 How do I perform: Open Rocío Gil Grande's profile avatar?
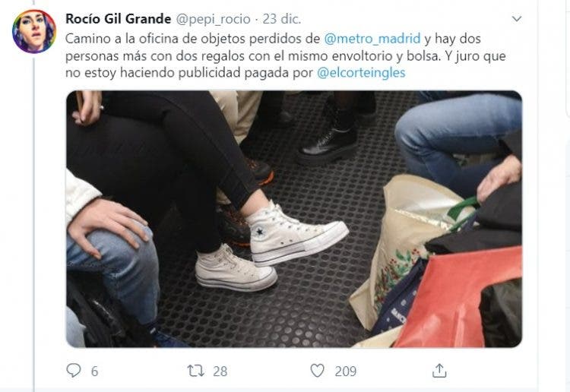coord(33,32)
